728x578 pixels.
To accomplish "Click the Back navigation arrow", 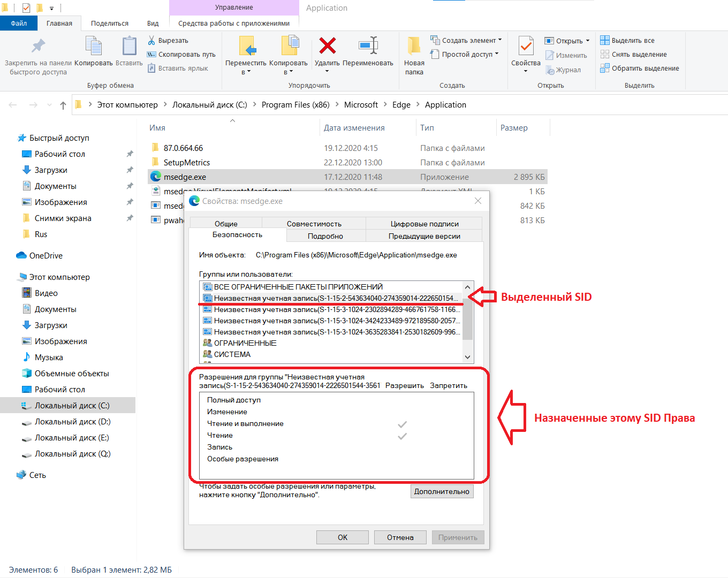I will coord(13,105).
